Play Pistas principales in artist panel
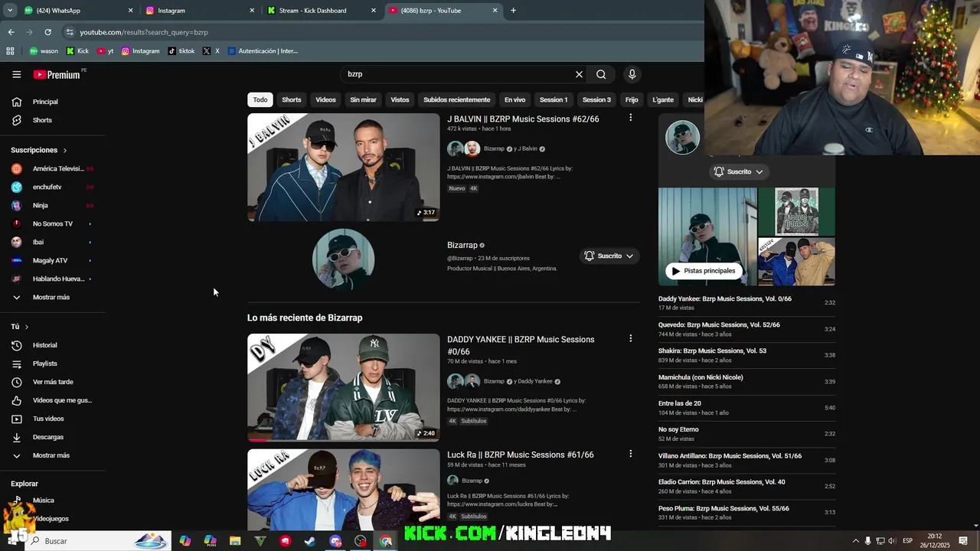Screen dimensions: 980x551 [x=703, y=271]
